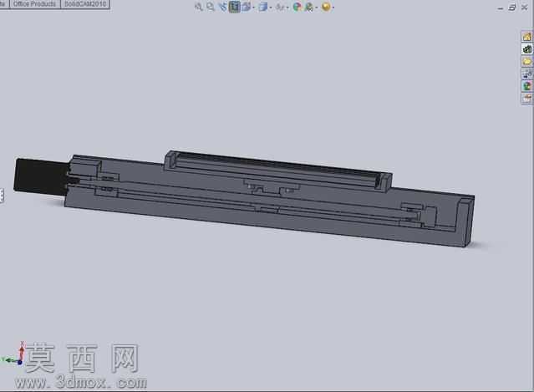Click the Previous View icon
The width and height of the screenshot is (534, 392).
point(223,7)
